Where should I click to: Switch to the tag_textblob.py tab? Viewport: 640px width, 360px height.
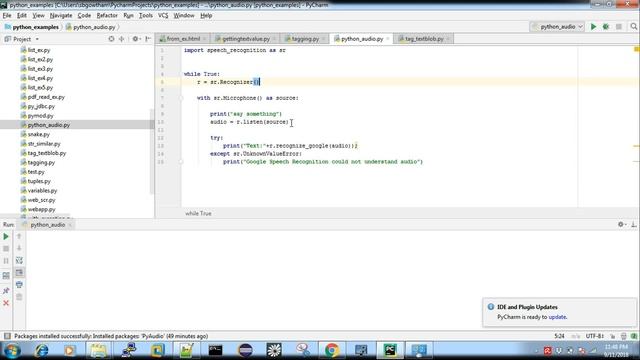[x=424, y=39]
